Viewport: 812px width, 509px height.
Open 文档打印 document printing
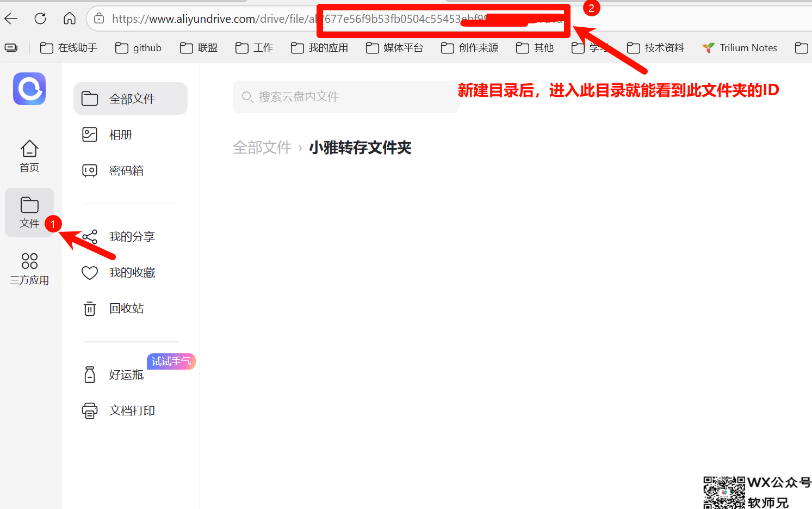pos(132,410)
